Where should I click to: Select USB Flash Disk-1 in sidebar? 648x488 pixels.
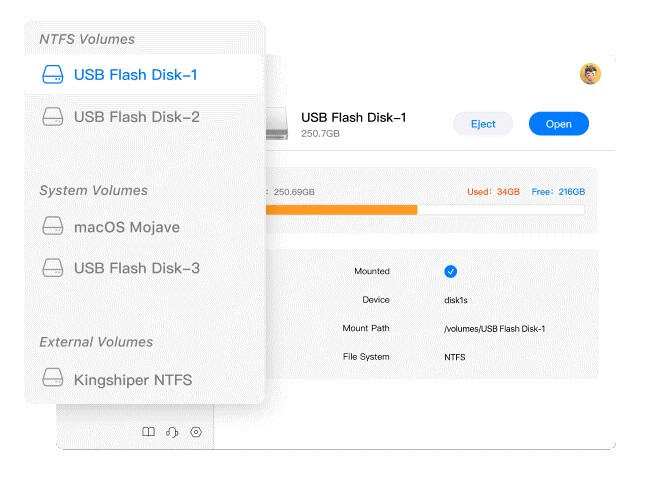(x=136, y=74)
